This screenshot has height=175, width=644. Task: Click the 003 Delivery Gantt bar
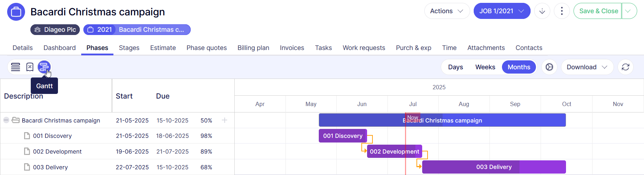coord(494,167)
